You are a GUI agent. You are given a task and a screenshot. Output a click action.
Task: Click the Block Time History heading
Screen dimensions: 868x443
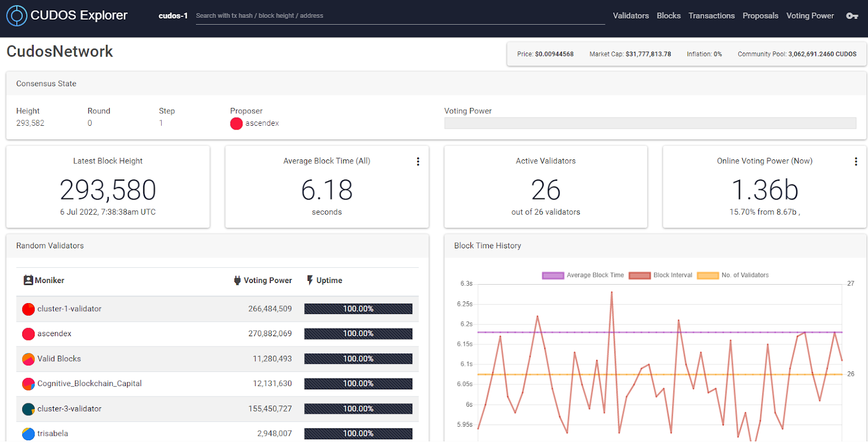click(488, 246)
